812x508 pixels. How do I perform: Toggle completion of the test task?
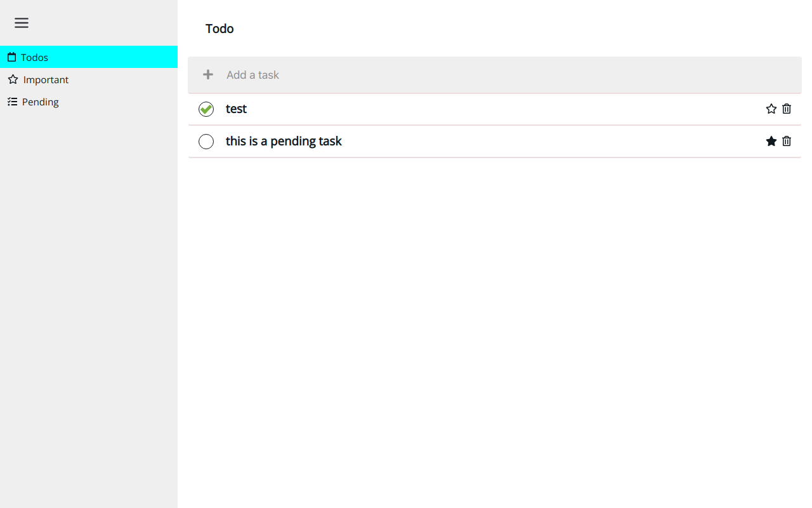pos(206,109)
